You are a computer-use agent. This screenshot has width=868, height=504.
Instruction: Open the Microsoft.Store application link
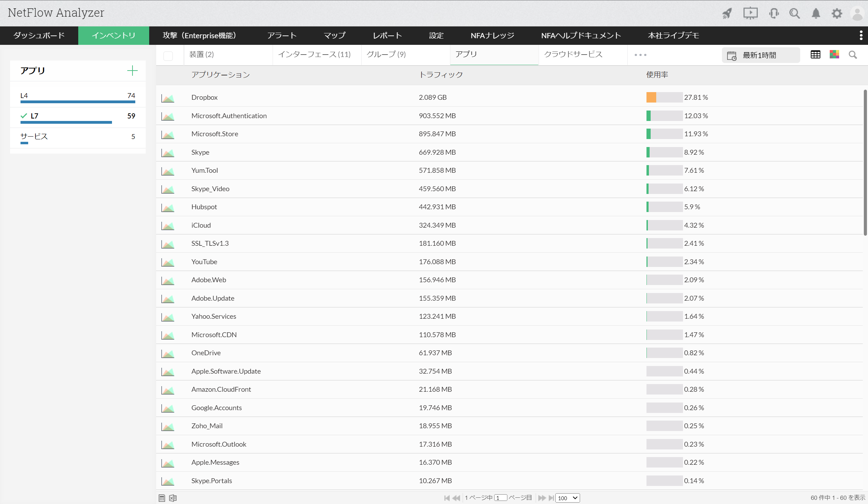click(215, 134)
